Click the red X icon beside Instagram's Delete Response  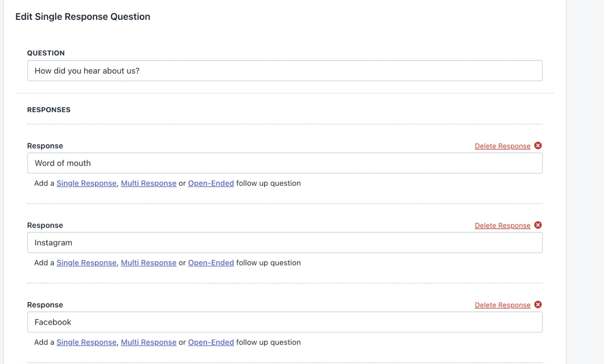click(538, 225)
